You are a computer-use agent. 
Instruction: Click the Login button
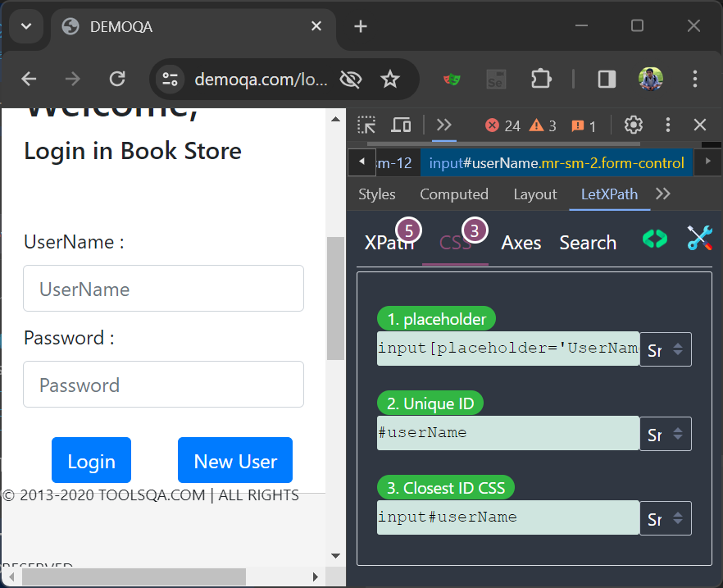pyautogui.click(x=91, y=461)
